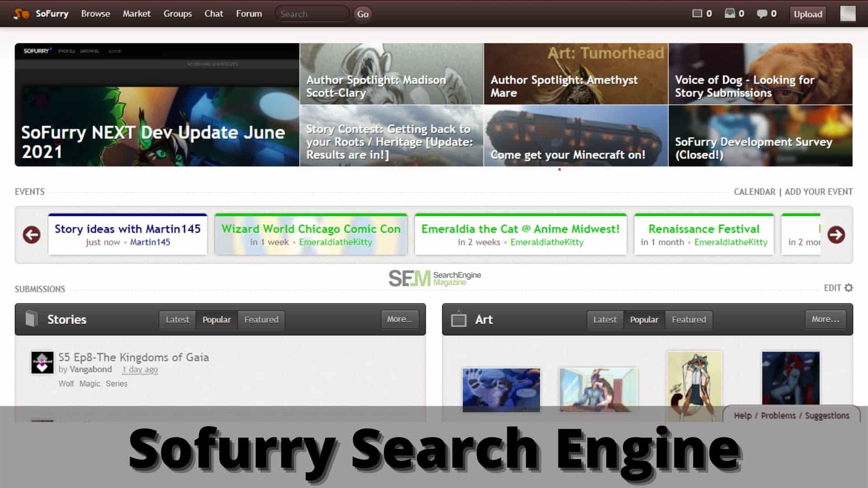Click the EDIT submissions link
Image resolution: width=868 pixels, height=488 pixels.
(x=832, y=288)
